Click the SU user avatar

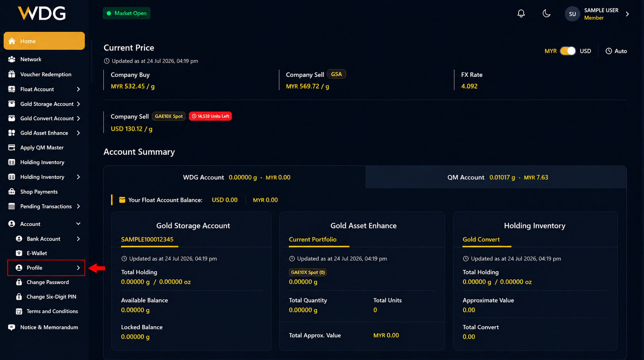point(572,14)
